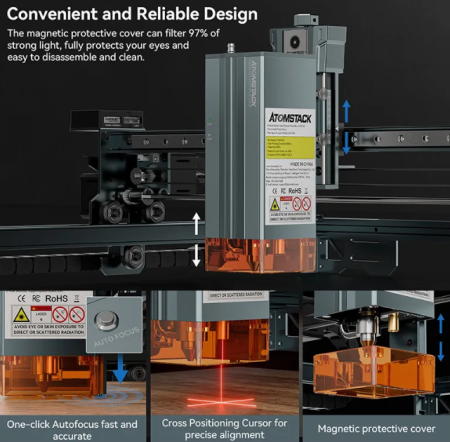
Task: Click the Convenient and Reliable Design heading
Action: pyautogui.click(x=132, y=14)
